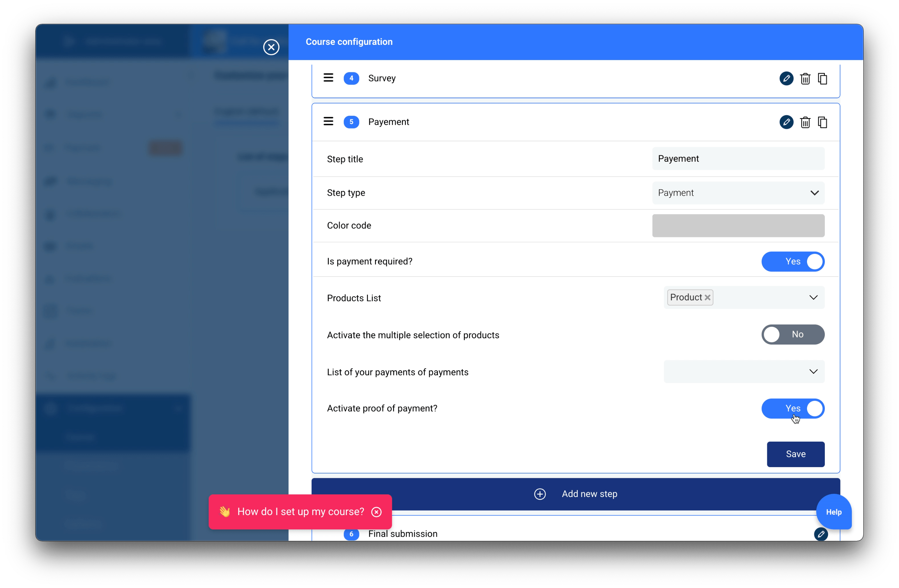Open How do I set up my course tip

(301, 511)
